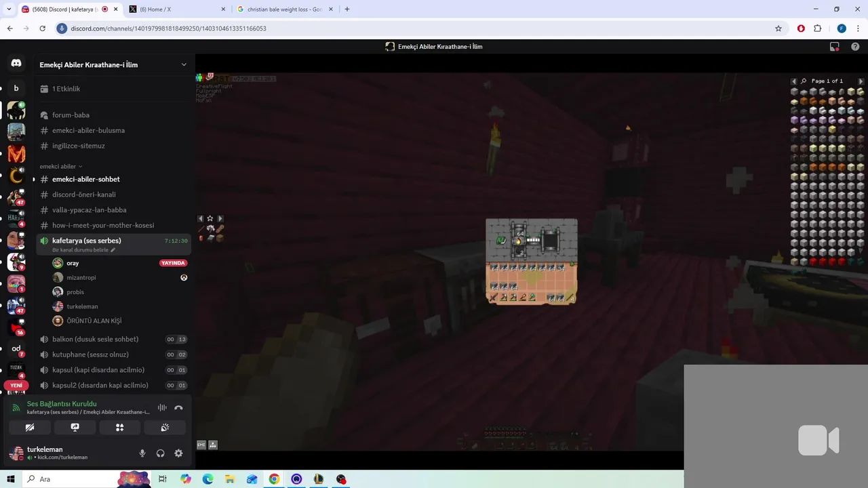The image size is (868, 488).
Task: Join kutuphane (sessiz olnuz) voice channel
Action: [x=113, y=354]
